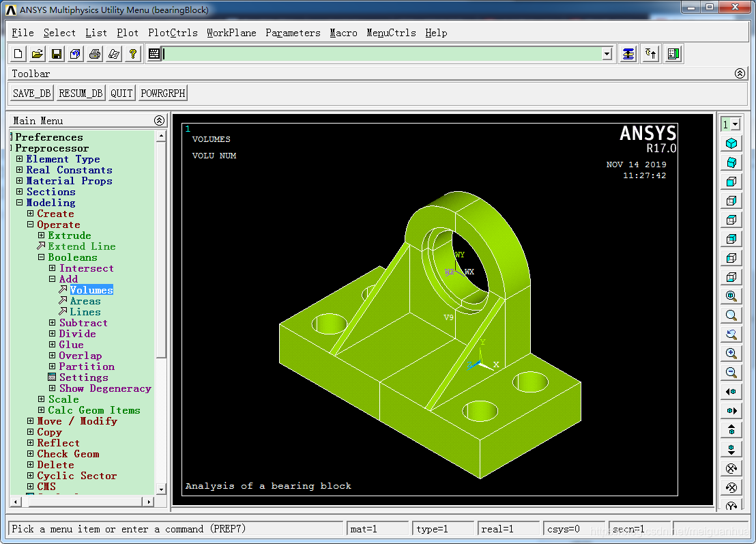Click the QUIT button

coord(121,93)
